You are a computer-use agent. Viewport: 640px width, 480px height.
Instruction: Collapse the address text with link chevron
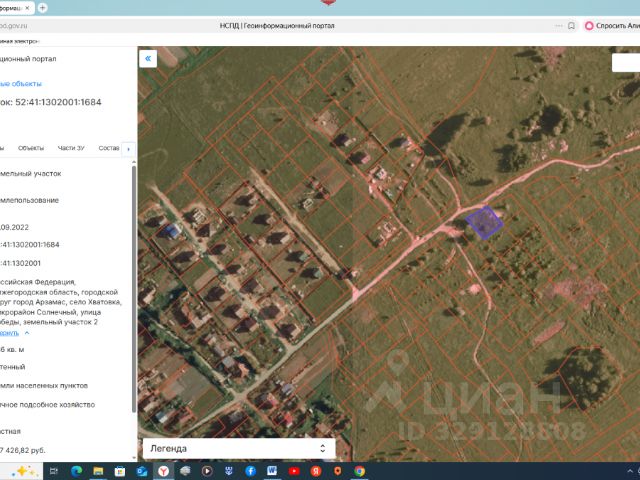[27, 333]
